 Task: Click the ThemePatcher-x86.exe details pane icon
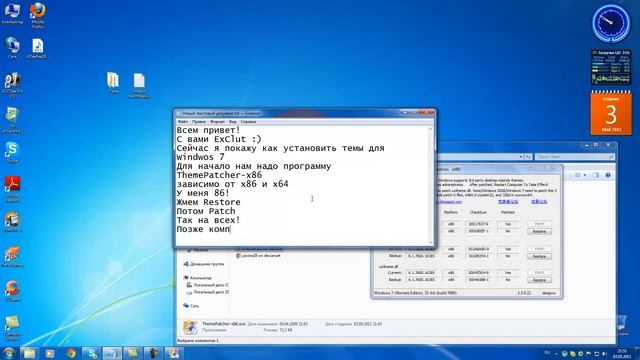(x=189, y=327)
